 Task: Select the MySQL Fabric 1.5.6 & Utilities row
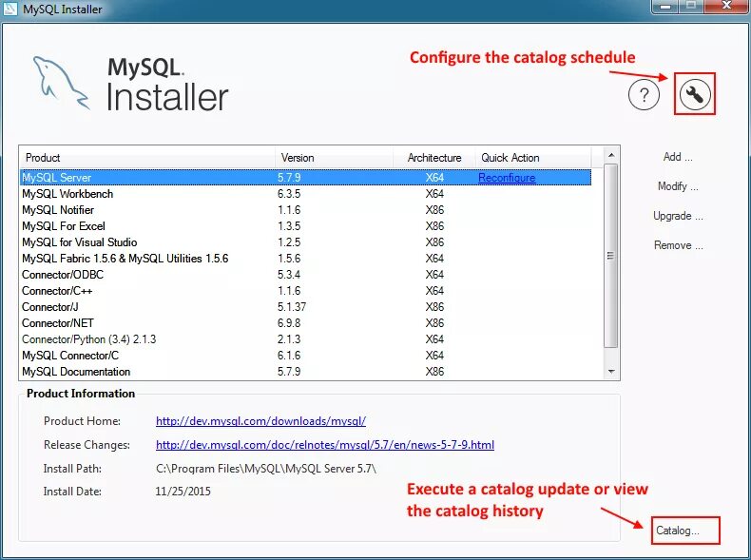[x=305, y=259]
